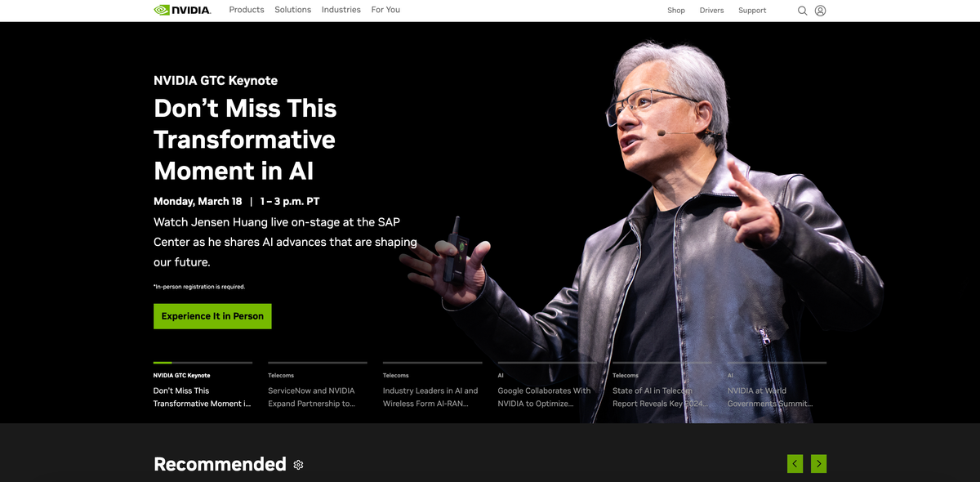This screenshot has height=482, width=980.
Task: Open the Drivers link
Action: (x=711, y=11)
